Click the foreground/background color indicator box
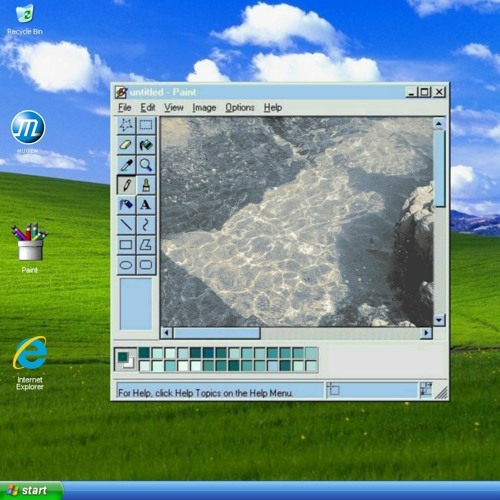Image resolution: width=500 pixels, height=500 pixels. [125, 359]
